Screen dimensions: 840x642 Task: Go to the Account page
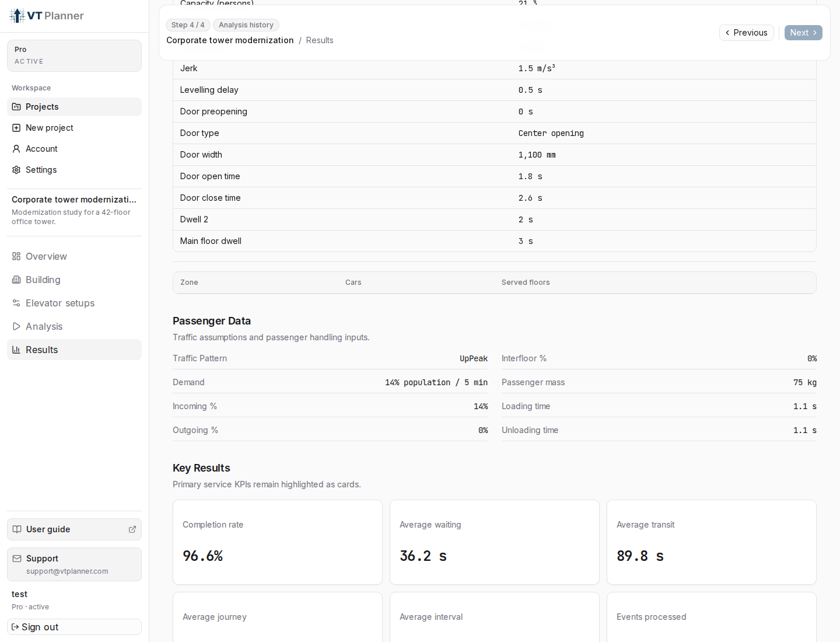tap(74, 149)
